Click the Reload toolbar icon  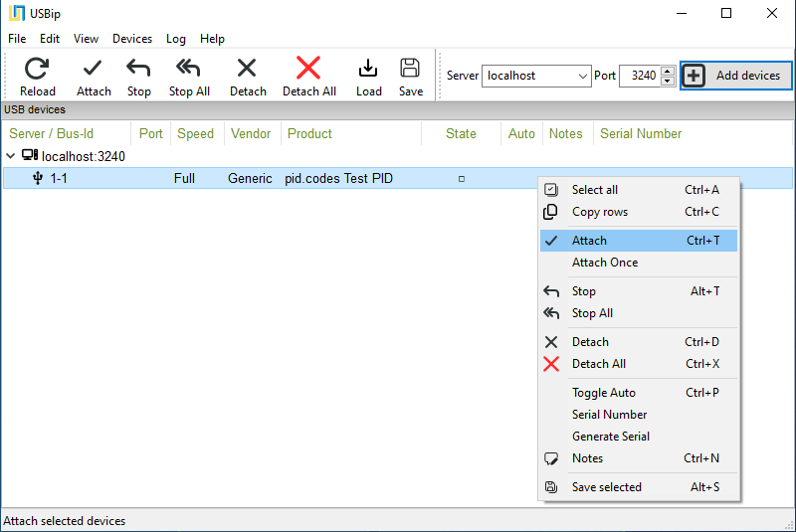point(37,69)
